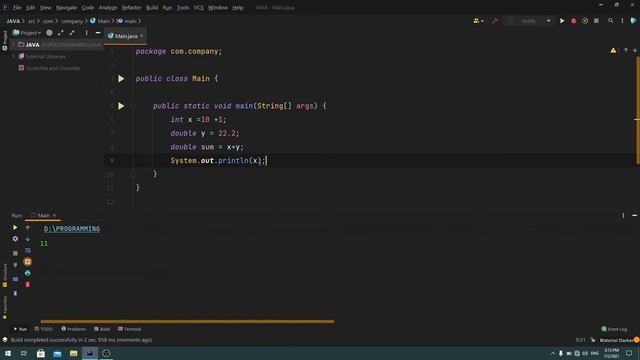Open the Code With Me dropdown arrow
Viewport: 640px width, 360px height.
point(482,21)
